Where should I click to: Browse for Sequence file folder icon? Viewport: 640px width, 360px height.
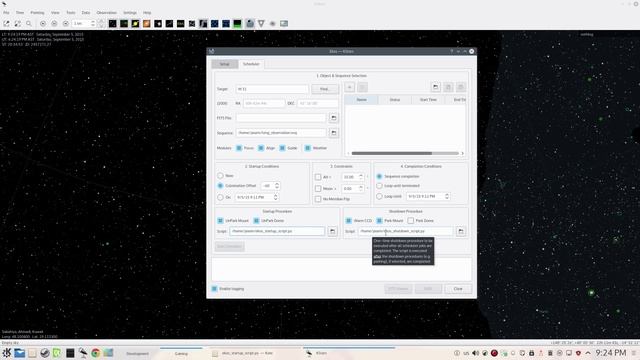333,133
